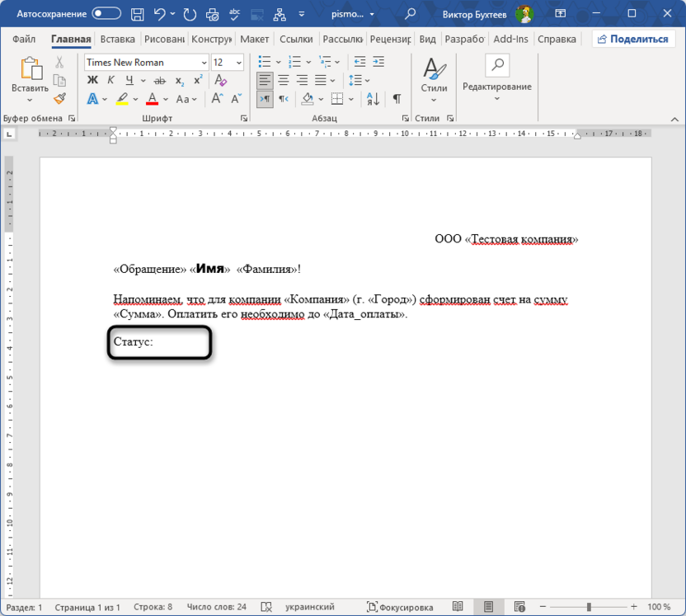The width and height of the screenshot is (686, 616).
Task: Sort text with the A-Я sort icon
Action: click(x=374, y=99)
